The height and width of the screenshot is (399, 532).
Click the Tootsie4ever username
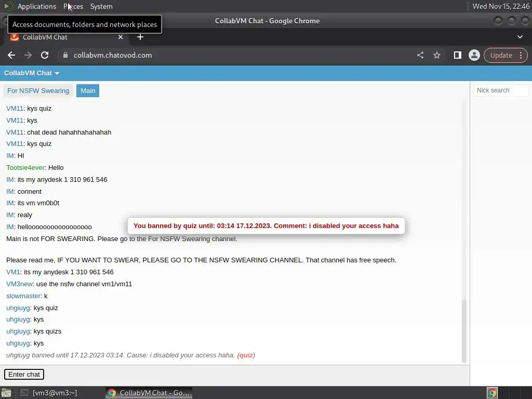point(25,168)
